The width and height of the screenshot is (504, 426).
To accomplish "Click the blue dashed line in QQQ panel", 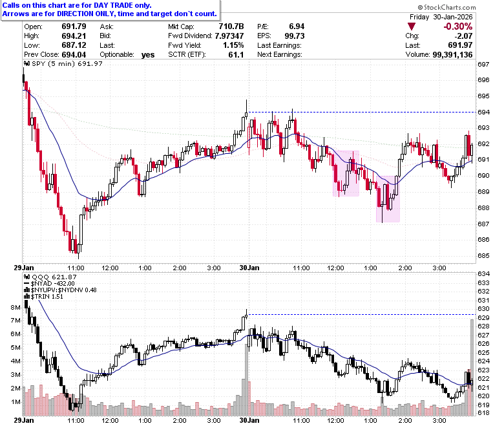I will pyautogui.click(x=362, y=314).
